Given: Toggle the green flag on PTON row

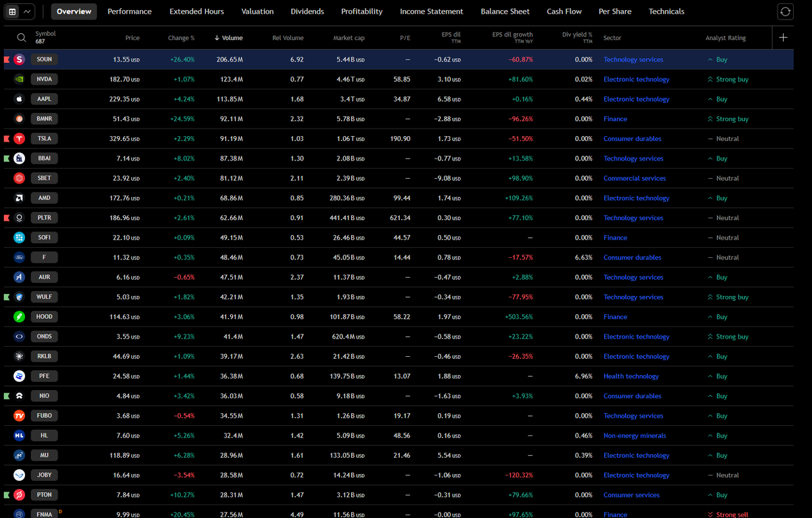Looking at the screenshot, I should (x=6, y=495).
